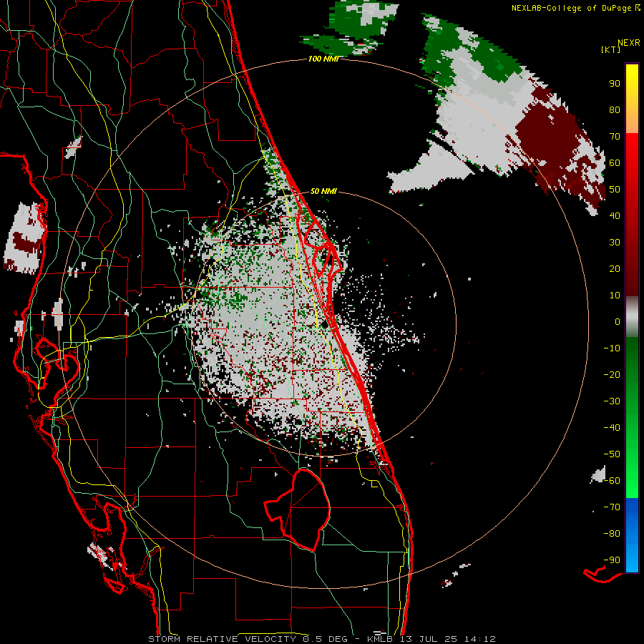Click the KMLB station identifier
Image resolution: width=644 pixels, height=644 pixels.
coord(379,639)
